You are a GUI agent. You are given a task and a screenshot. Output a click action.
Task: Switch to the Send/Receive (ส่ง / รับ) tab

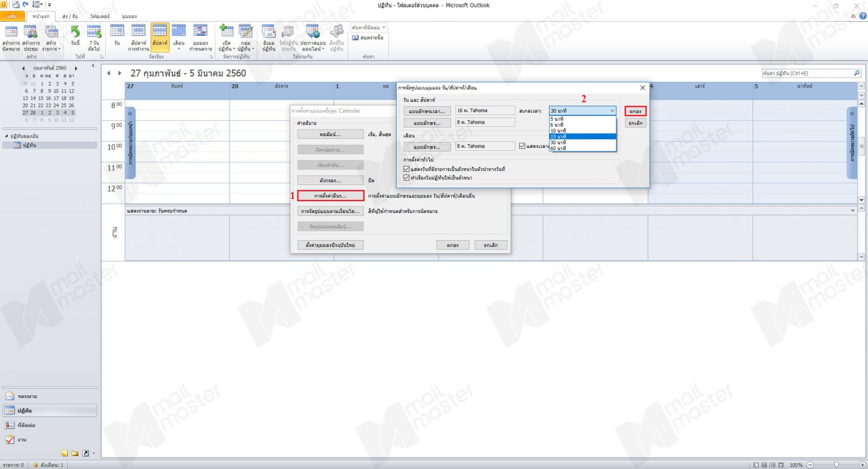[70, 16]
